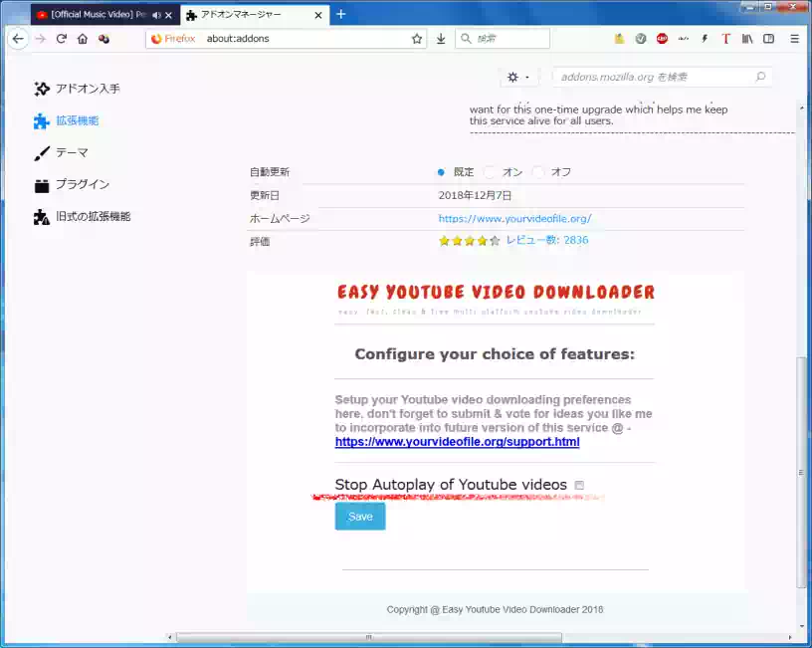The height and width of the screenshot is (648, 812).
Task: Open テーマ category in sidebar
Action: click(x=61, y=153)
